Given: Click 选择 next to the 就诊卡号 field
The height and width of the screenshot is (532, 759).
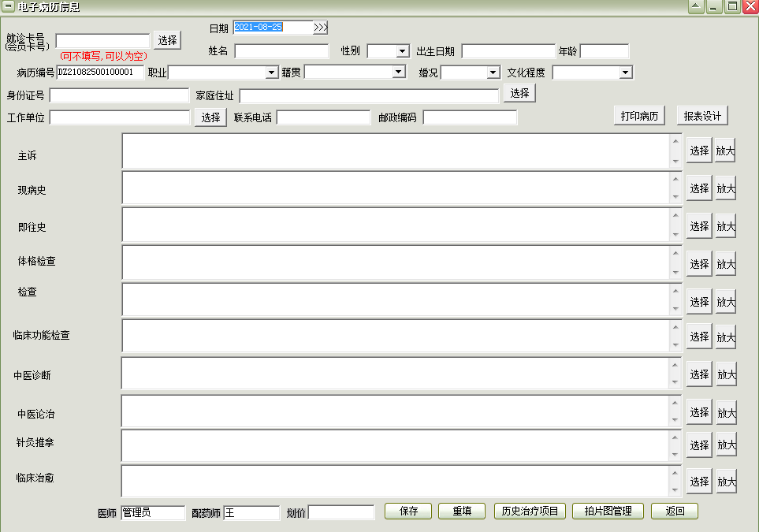Looking at the screenshot, I should pos(167,40).
